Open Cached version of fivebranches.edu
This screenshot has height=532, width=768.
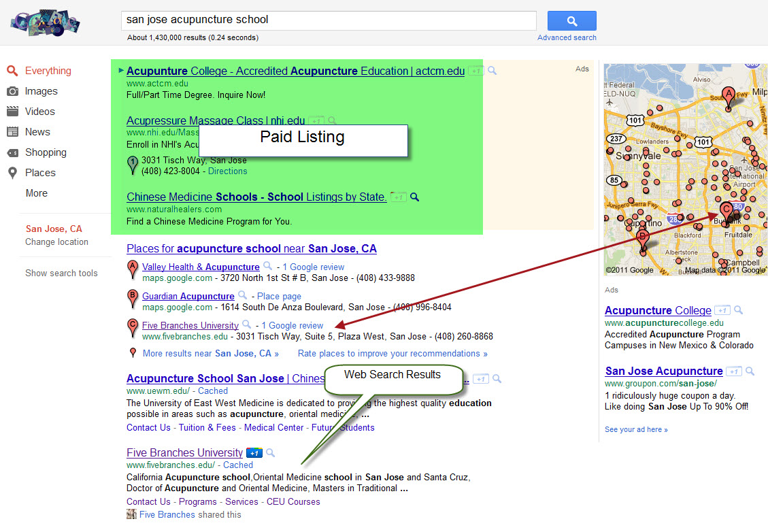tap(238, 465)
